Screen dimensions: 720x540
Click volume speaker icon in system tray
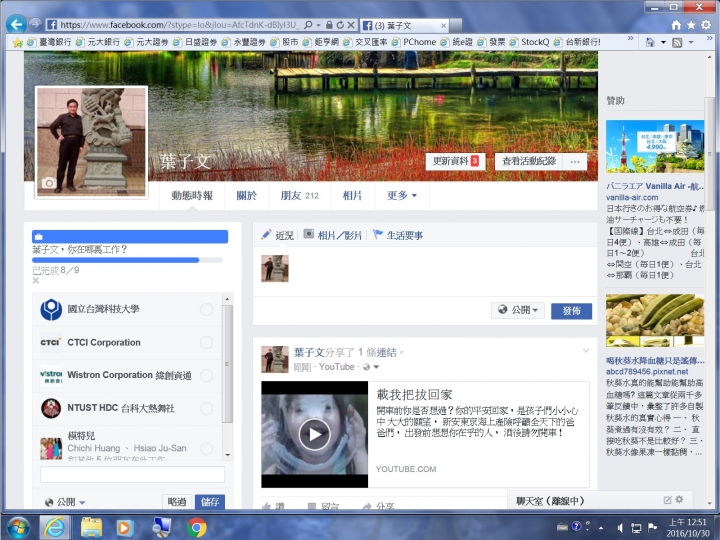620,528
